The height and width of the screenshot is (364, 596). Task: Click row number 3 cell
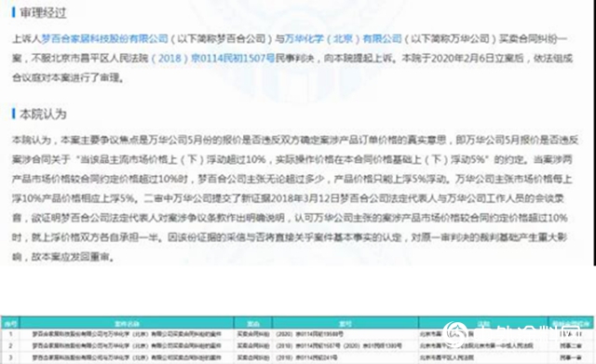[x=10, y=357]
